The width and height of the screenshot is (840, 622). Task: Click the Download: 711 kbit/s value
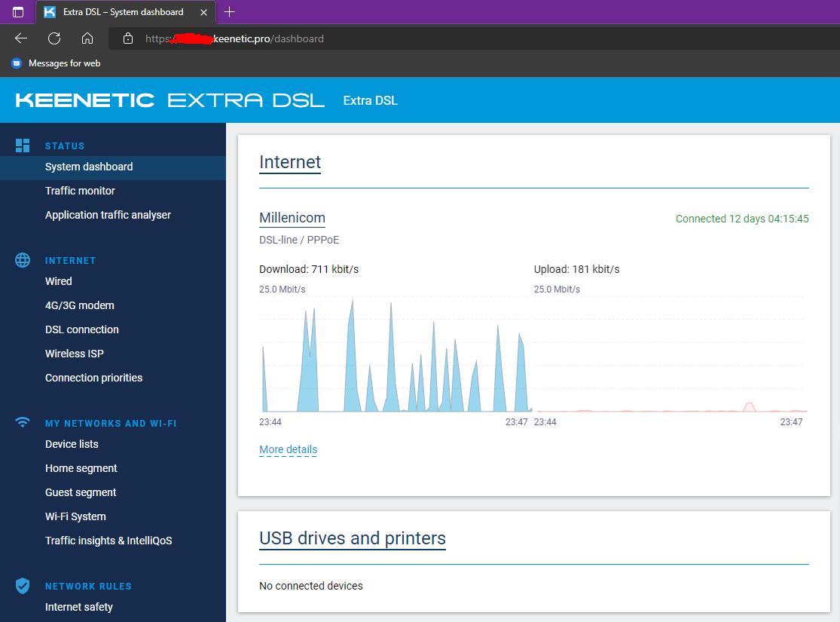click(x=309, y=269)
